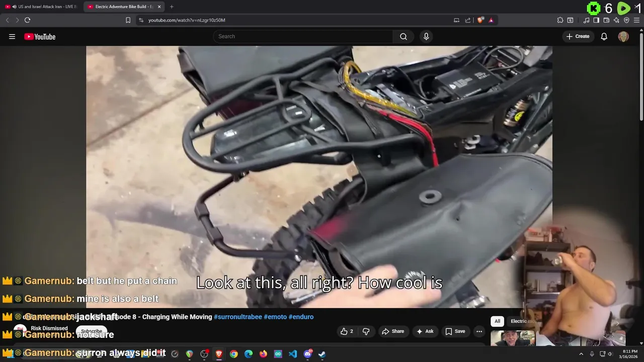The image size is (644, 362).
Task: Open Firefox in the taskbar
Action: (263, 354)
